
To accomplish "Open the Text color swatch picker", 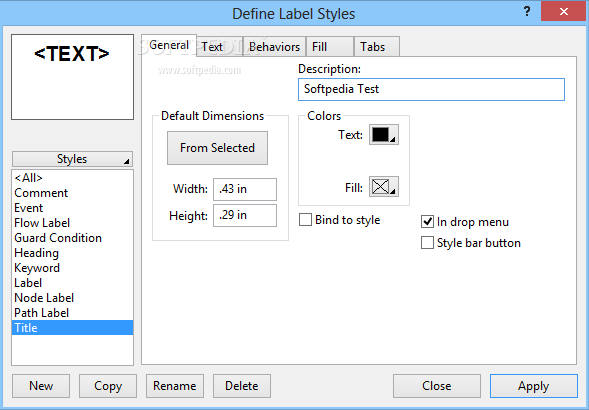I will coord(384,135).
